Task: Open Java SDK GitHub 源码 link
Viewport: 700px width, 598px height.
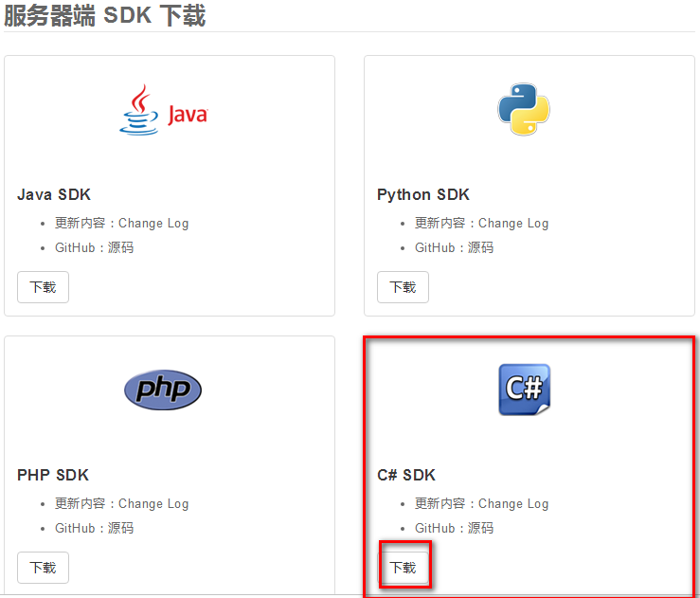Action: (120, 247)
